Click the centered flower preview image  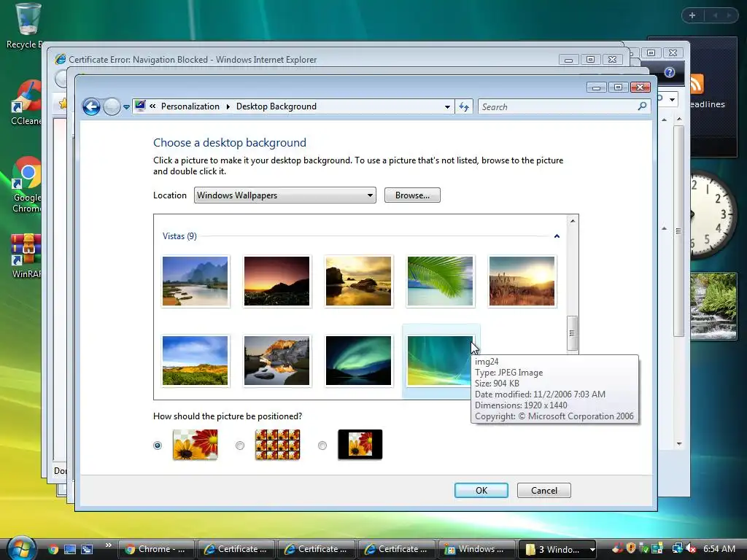(x=360, y=445)
